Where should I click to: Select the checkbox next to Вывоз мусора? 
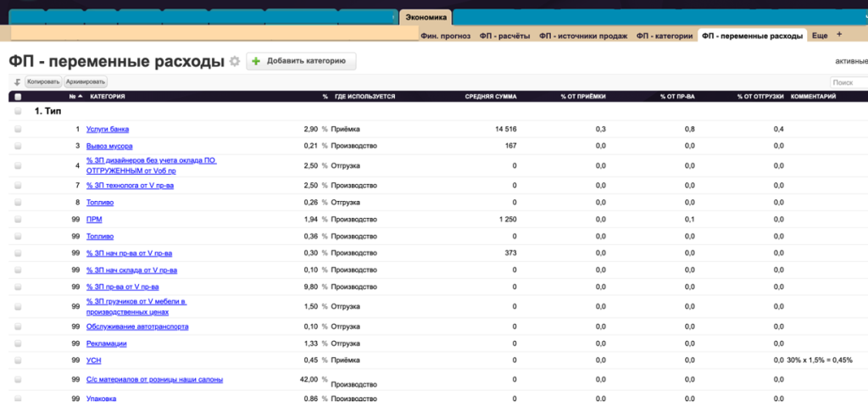[x=18, y=146]
